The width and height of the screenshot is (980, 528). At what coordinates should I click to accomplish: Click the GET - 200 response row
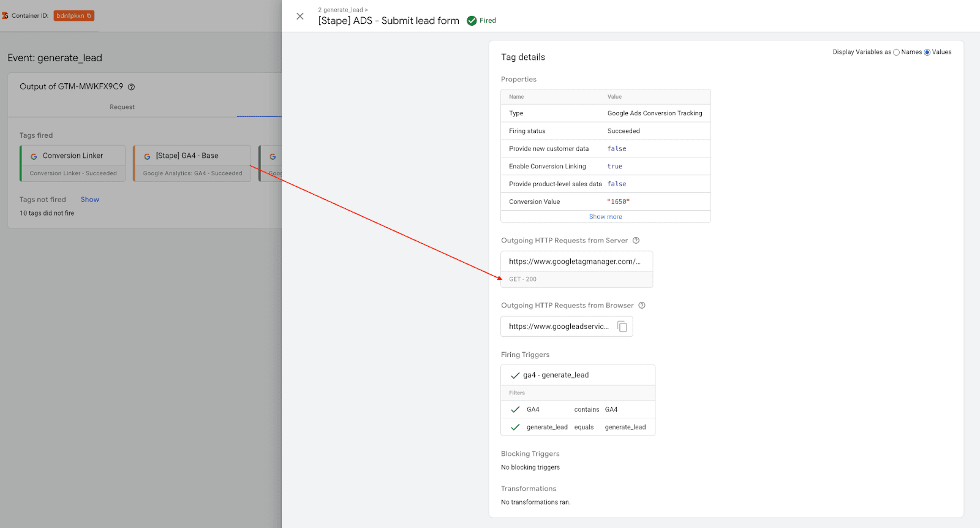coord(576,279)
